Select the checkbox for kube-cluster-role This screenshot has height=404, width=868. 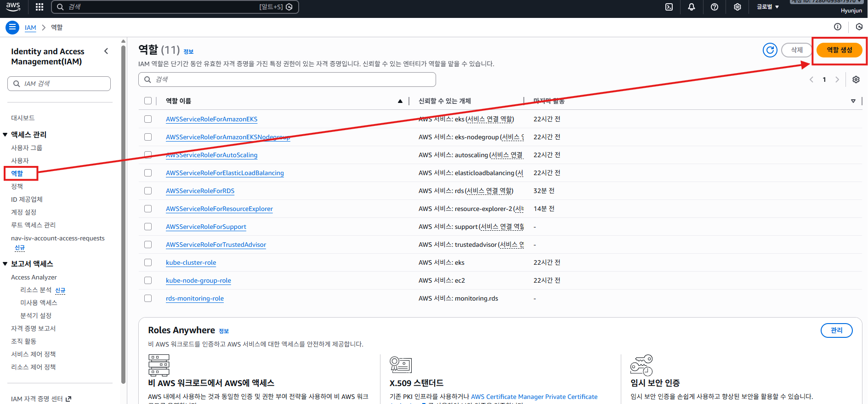(148, 262)
